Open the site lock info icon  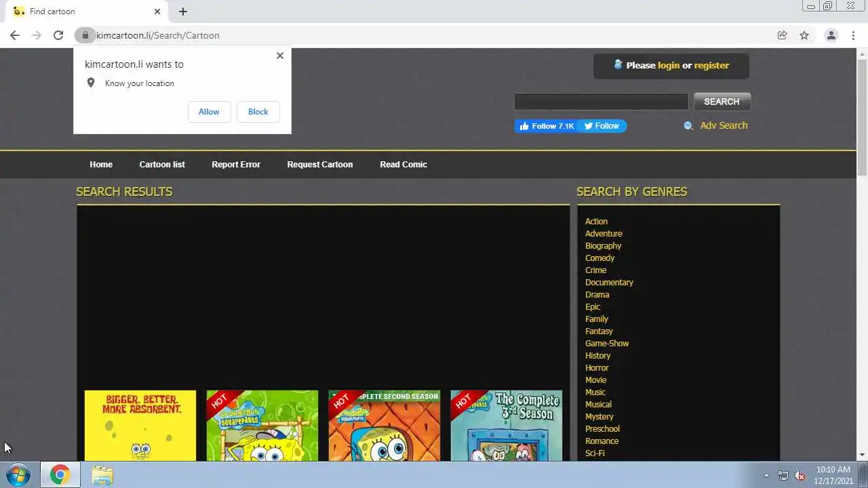pos(85,35)
